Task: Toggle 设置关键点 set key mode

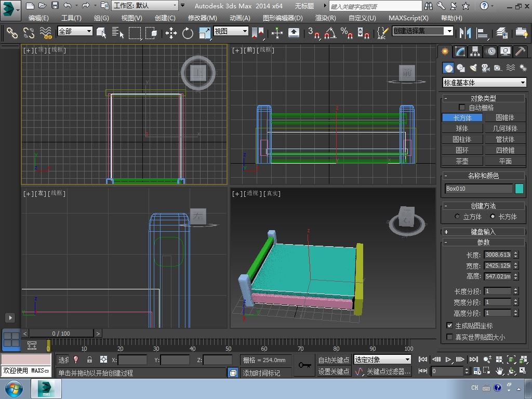Action: [334, 371]
